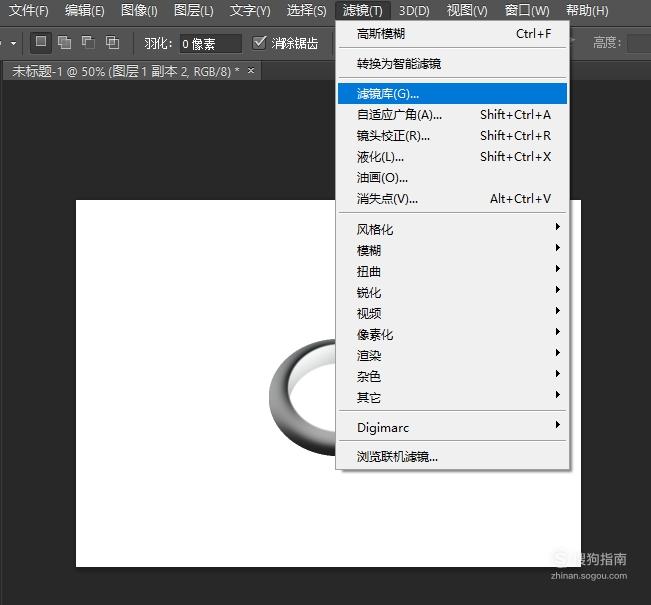Expand the Digimarc submenu
The image size is (651, 605).
453,427
